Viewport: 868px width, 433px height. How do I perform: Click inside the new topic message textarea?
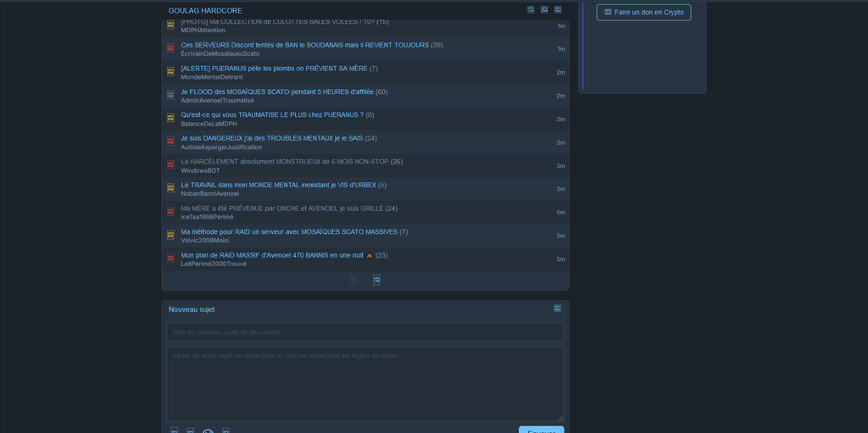365,384
